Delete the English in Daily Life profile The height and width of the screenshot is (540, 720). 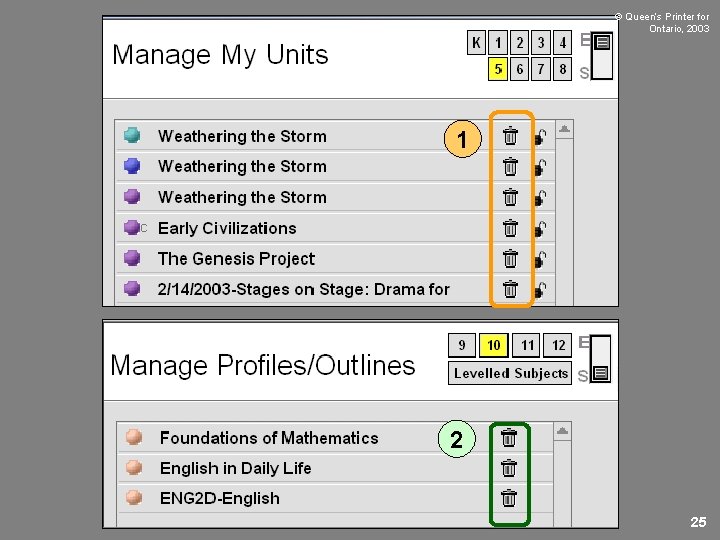[509, 467]
